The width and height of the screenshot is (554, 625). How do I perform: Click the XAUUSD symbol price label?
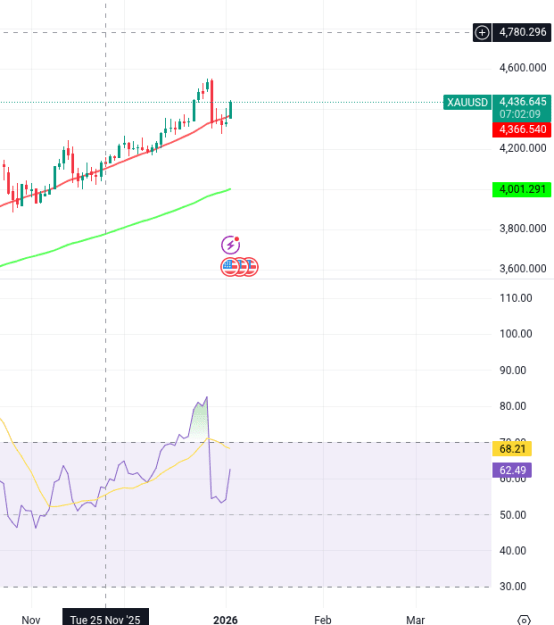[467, 102]
